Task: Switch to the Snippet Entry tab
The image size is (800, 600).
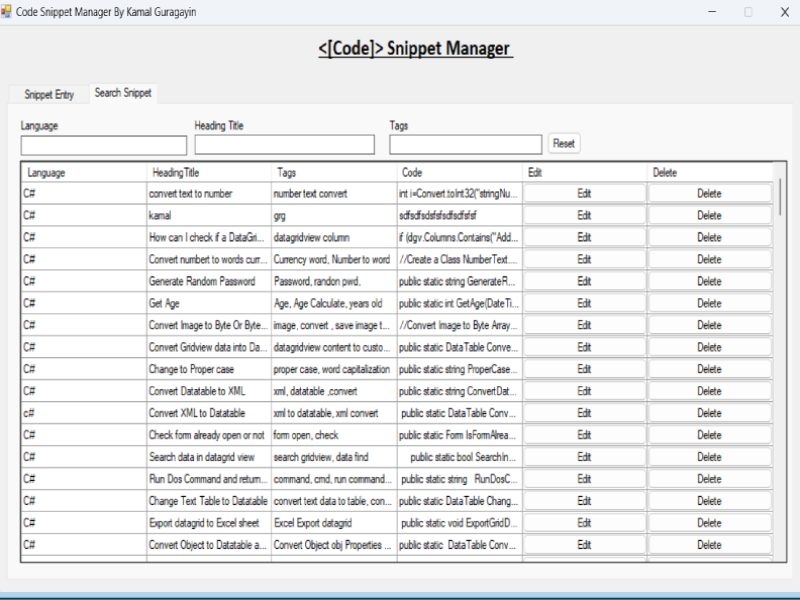Action: click(49, 95)
